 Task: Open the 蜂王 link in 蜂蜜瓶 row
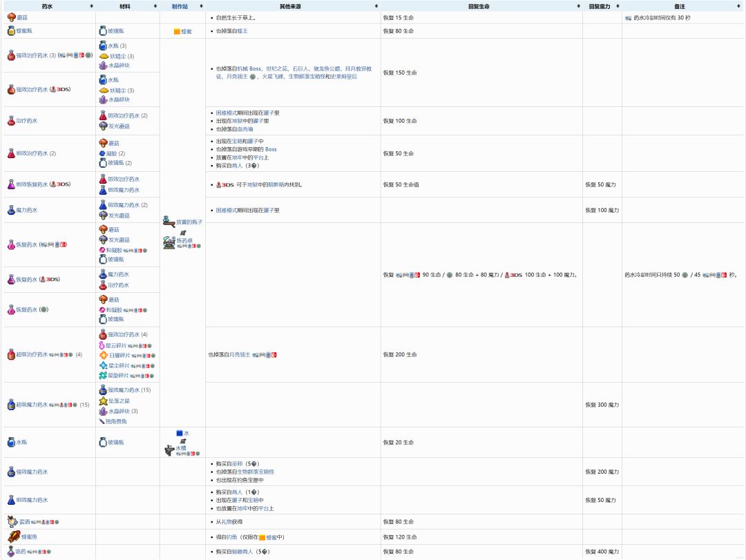[x=242, y=31]
